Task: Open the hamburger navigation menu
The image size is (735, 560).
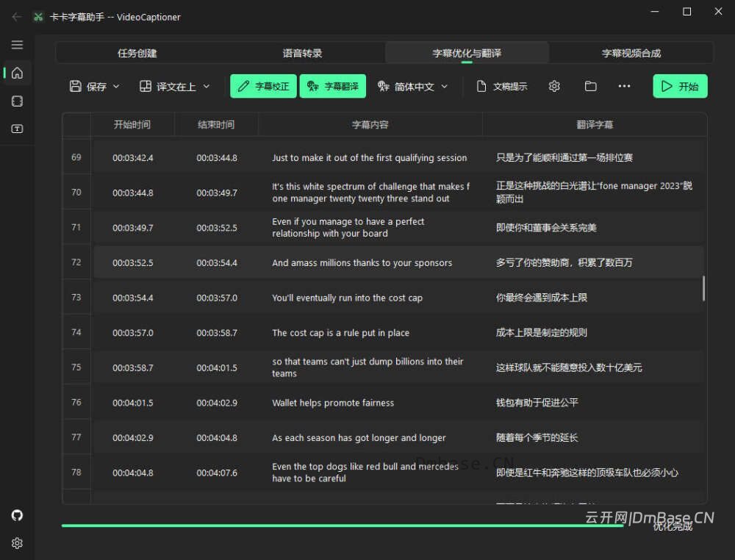Action: [18, 45]
